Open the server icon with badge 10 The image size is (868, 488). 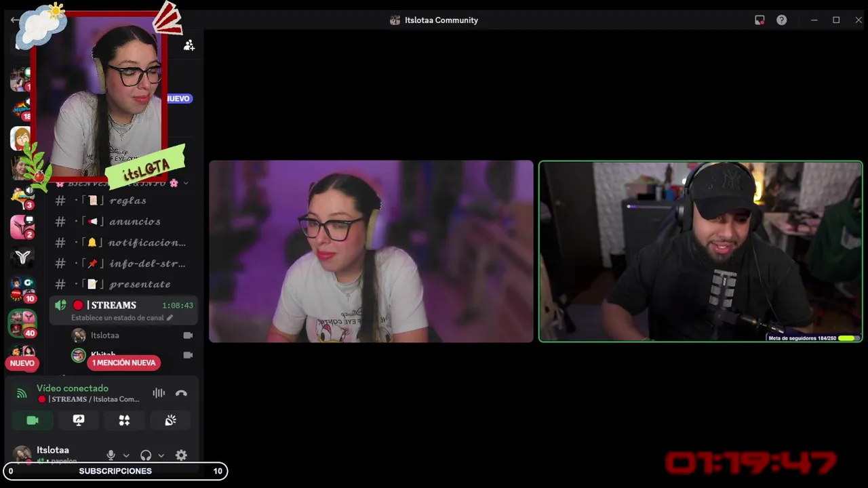coord(22,289)
